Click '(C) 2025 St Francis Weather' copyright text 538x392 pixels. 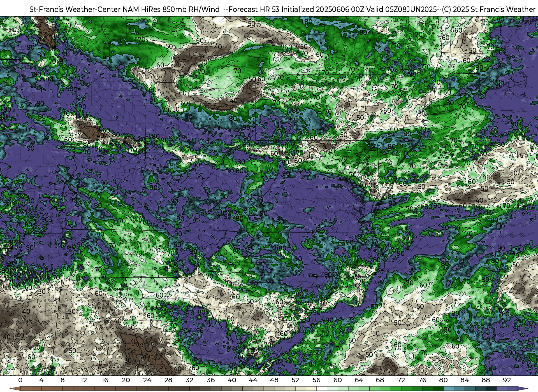[489, 10]
